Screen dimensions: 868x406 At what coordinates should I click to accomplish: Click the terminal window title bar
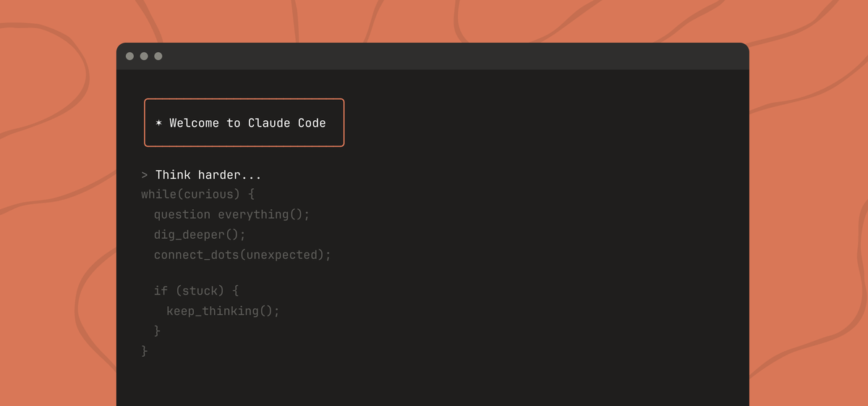click(434, 56)
